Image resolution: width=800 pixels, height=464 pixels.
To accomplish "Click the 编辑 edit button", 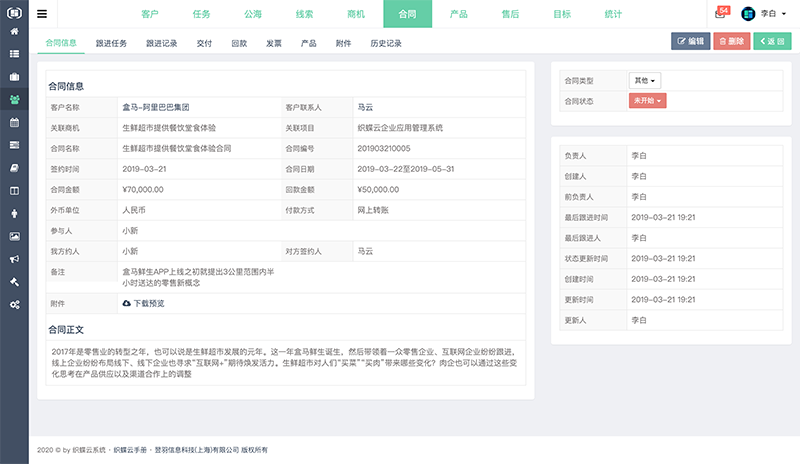I will 690,41.
